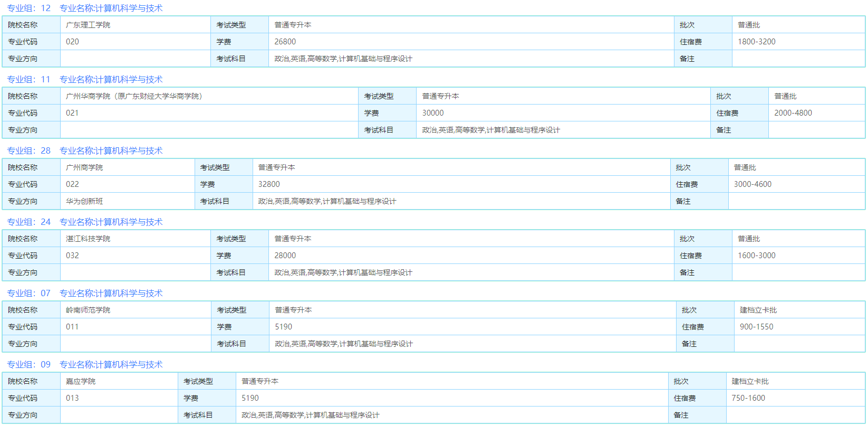Click the accommodation fee 1600-3000
Viewport: 868px width, 425px height.
point(757,256)
